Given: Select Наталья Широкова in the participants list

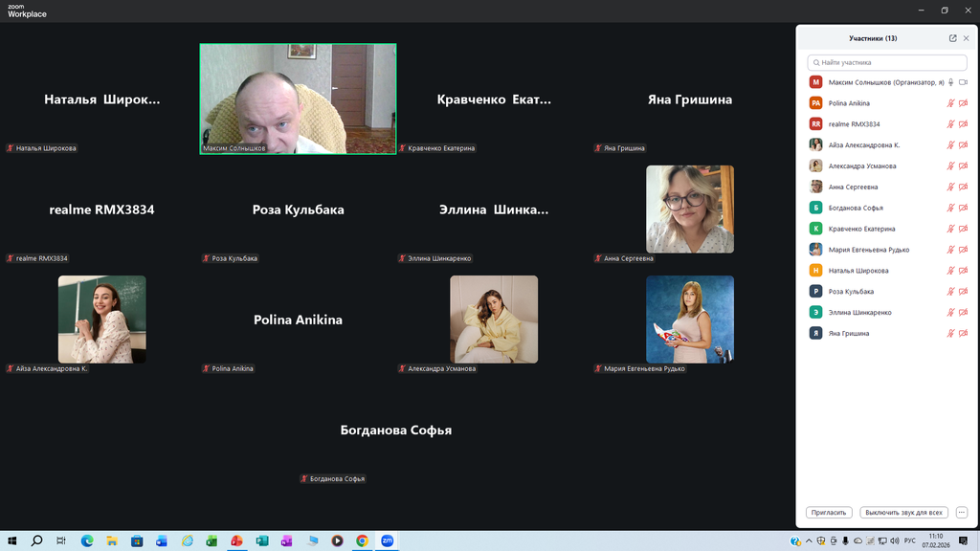Looking at the screenshot, I should [858, 271].
